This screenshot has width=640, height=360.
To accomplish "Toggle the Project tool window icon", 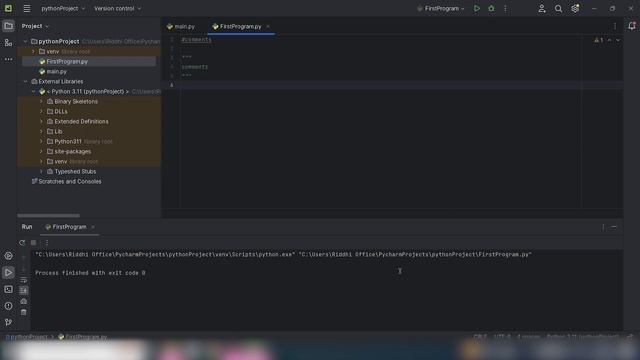I will coord(8,26).
